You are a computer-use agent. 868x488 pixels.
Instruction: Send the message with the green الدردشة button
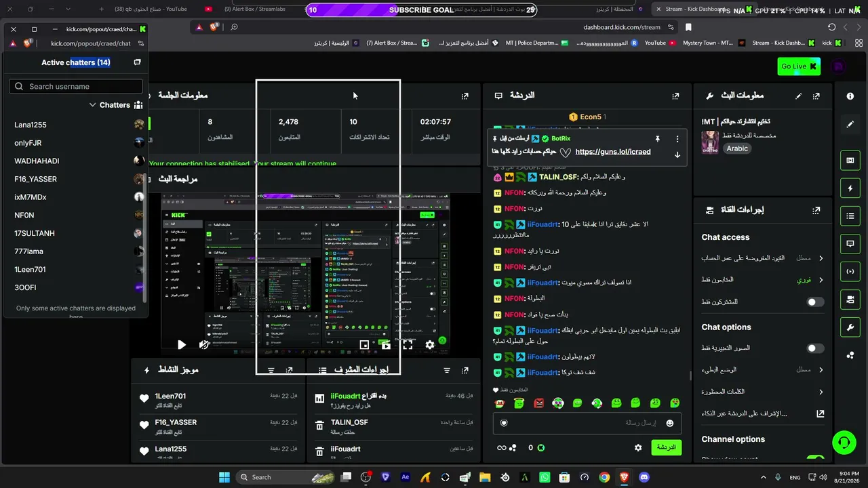pyautogui.click(x=667, y=447)
